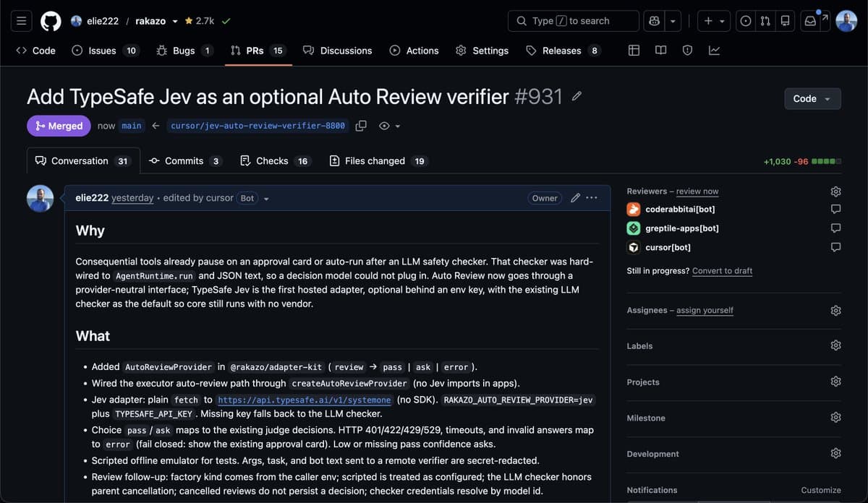Open the Security shield icon in repo nav
The image size is (868, 503).
point(687,51)
